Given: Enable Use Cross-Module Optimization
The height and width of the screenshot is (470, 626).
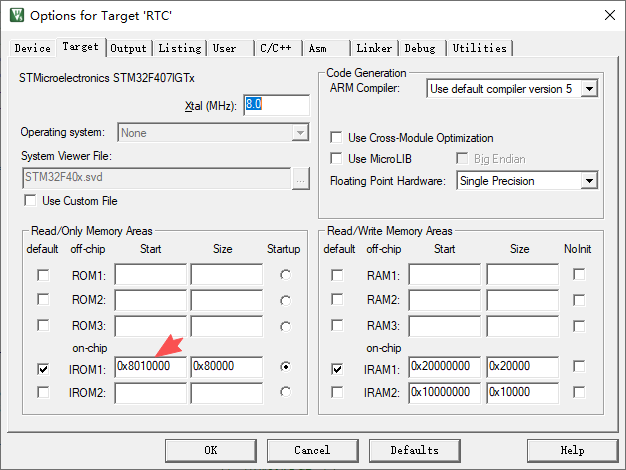Looking at the screenshot, I should (x=336, y=138).
